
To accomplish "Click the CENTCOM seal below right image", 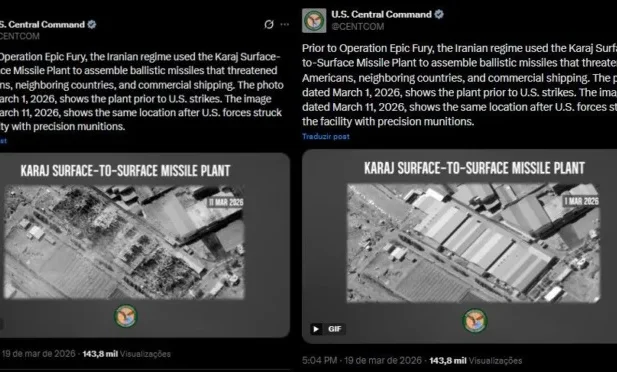I will click(x=475, y=320).
